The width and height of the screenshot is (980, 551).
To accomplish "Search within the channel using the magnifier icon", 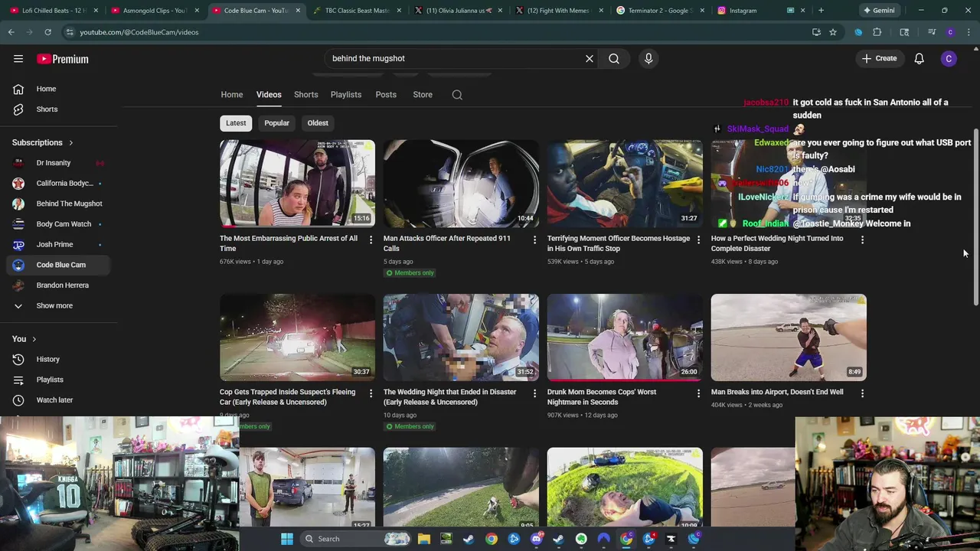I will (457, 95).
